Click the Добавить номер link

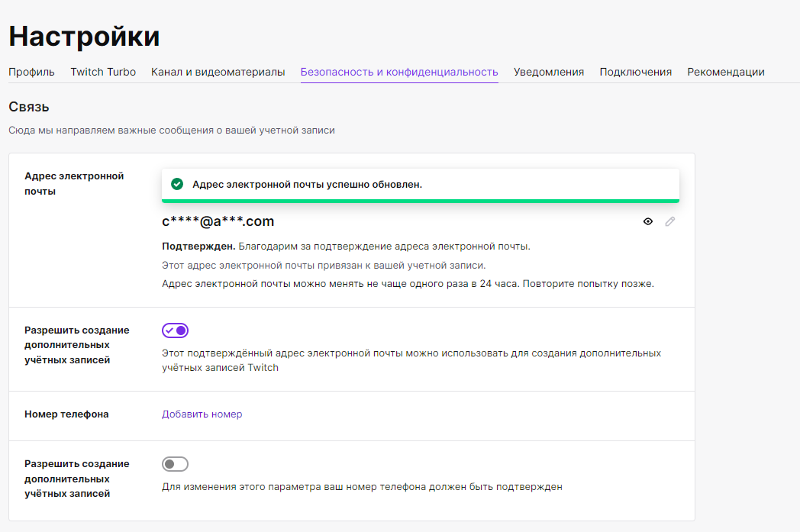click(x=202, y=414)
